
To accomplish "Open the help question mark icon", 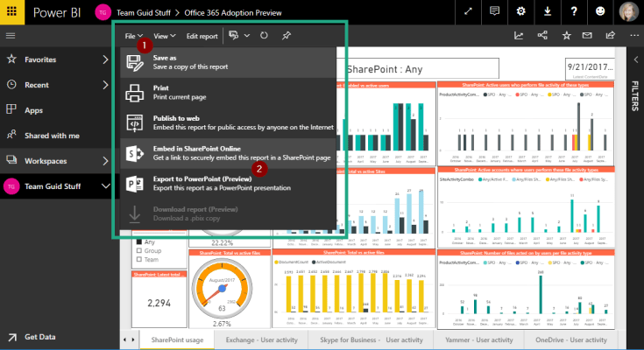I will pos(573,12).
